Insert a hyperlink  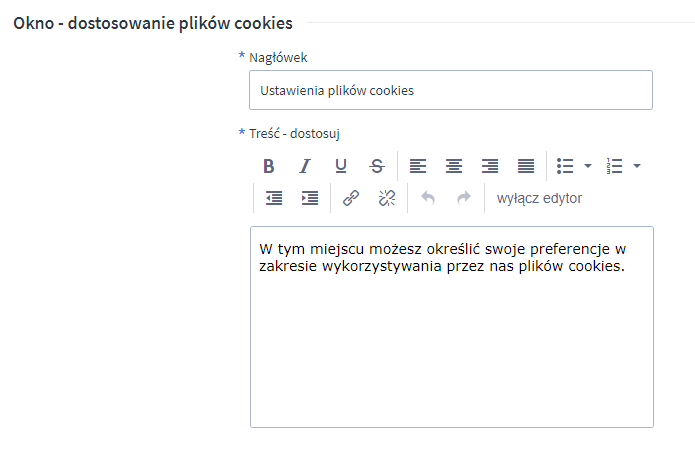tap(351, 198)
